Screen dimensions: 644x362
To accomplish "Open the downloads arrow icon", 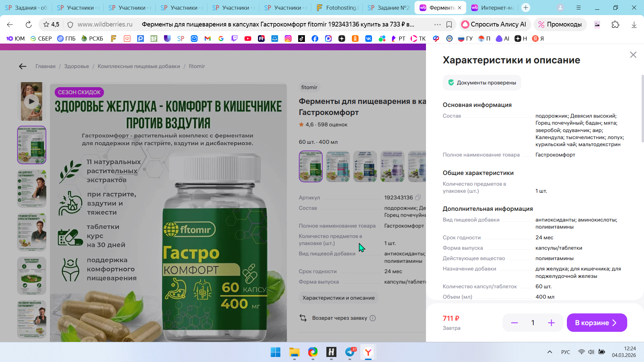I will pos(634,24).
